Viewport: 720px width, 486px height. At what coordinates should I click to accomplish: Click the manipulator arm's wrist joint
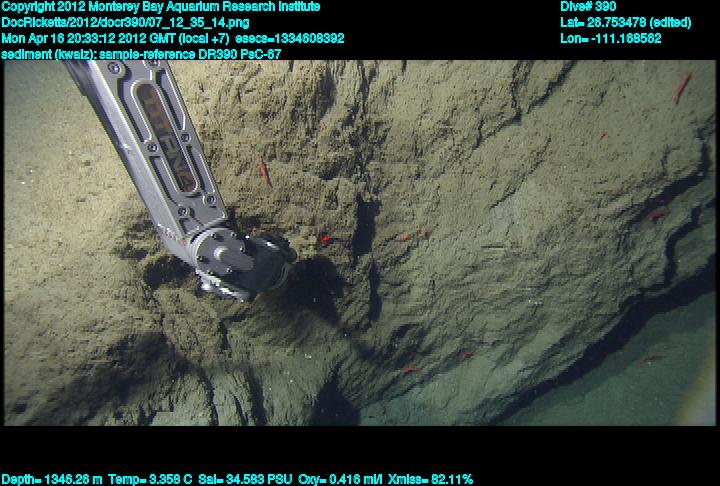(x=225, y=250)
